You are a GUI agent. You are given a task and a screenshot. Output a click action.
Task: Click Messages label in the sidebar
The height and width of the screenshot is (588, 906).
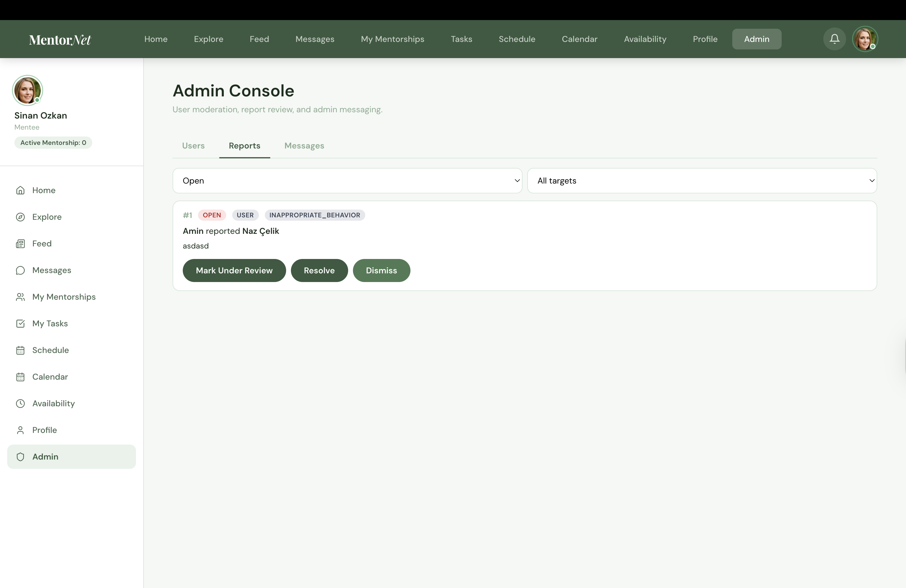click(x=52, y=270)
